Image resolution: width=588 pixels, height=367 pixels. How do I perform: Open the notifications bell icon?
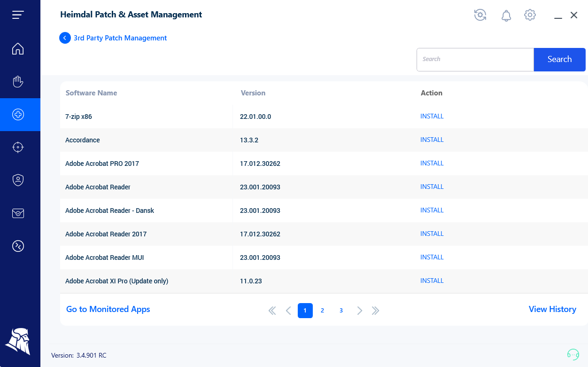click(506, 16)
